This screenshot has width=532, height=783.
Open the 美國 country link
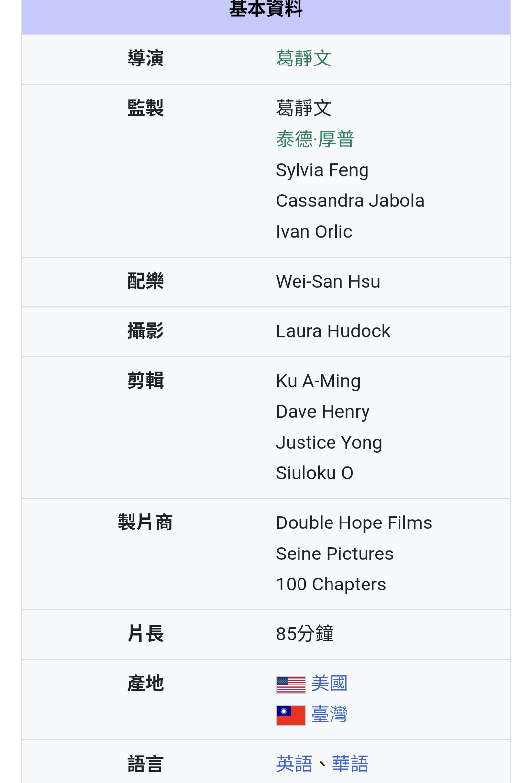[330, 684]
